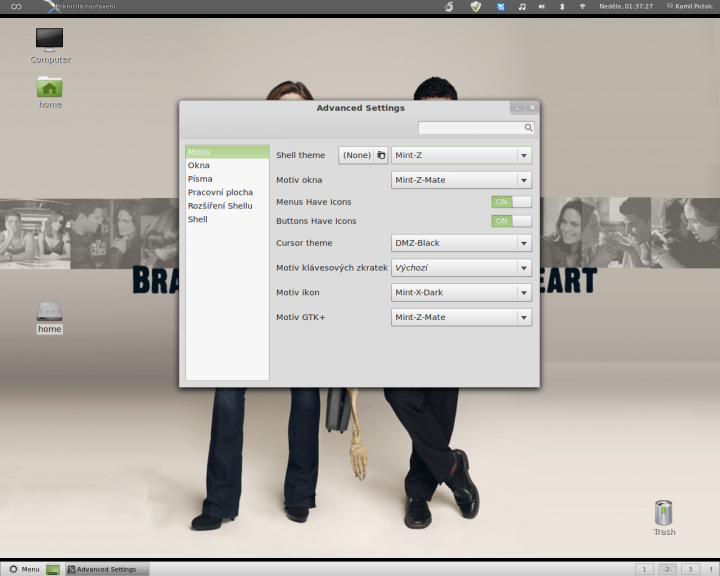Screen dimensions: 720x576
Task: Minimize the Advanced Settings window
Action: (x=518, y=108)
